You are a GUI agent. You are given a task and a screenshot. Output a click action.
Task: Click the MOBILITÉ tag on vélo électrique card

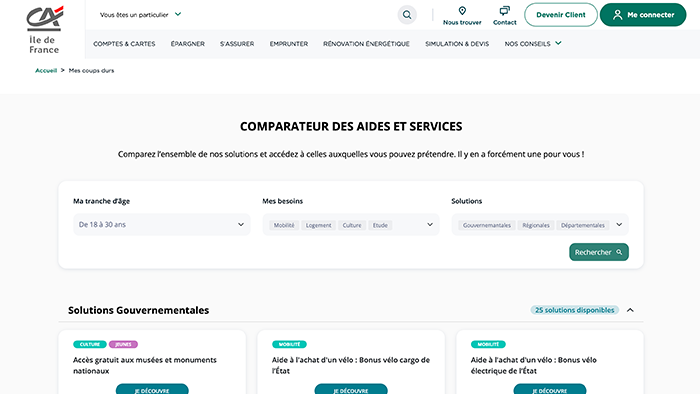[x=488, y=344]
